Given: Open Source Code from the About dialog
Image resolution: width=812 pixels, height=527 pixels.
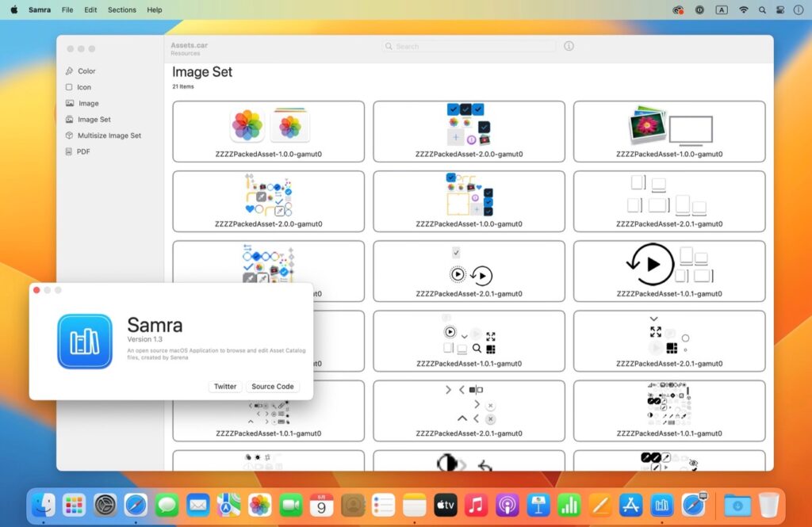Looking at the screenshot, I should point(272,386).
